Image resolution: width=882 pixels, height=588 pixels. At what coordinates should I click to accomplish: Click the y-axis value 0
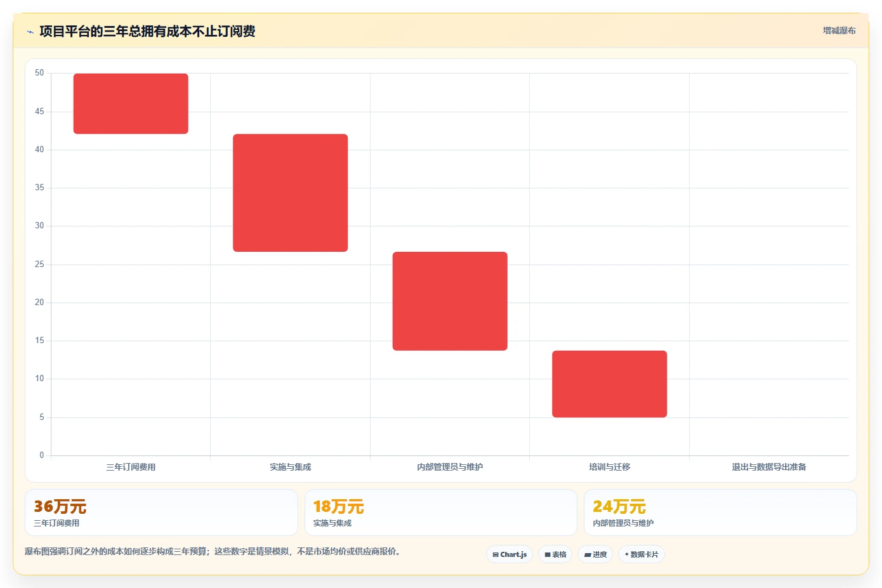coord(42,455)
